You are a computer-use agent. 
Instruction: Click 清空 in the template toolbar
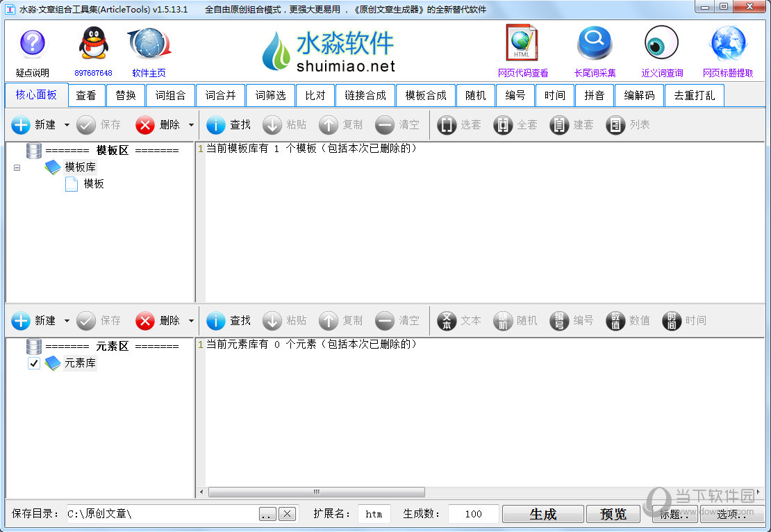point(397,125)
